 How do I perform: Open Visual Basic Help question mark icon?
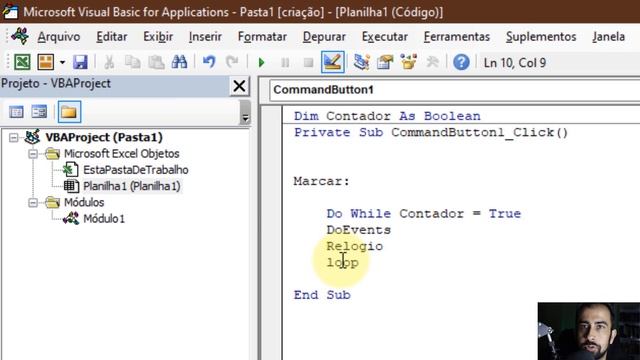[x=461, y=62]
